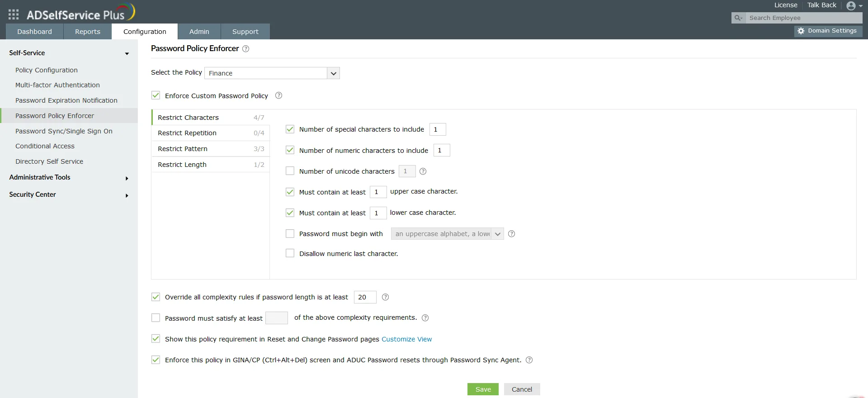Enable Disallow numeric last character
This screenshot has width=868, height=398.
[290, 253]
